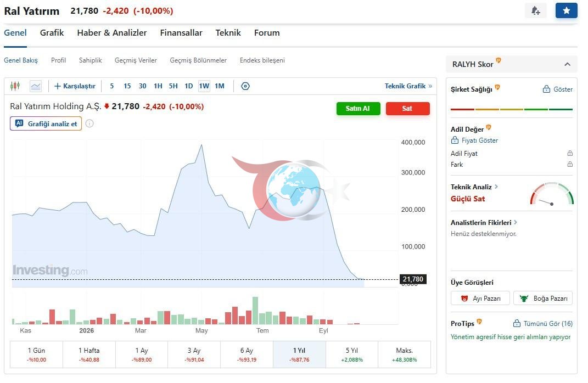Open chart settings gear icon

[x=245, y=86]
